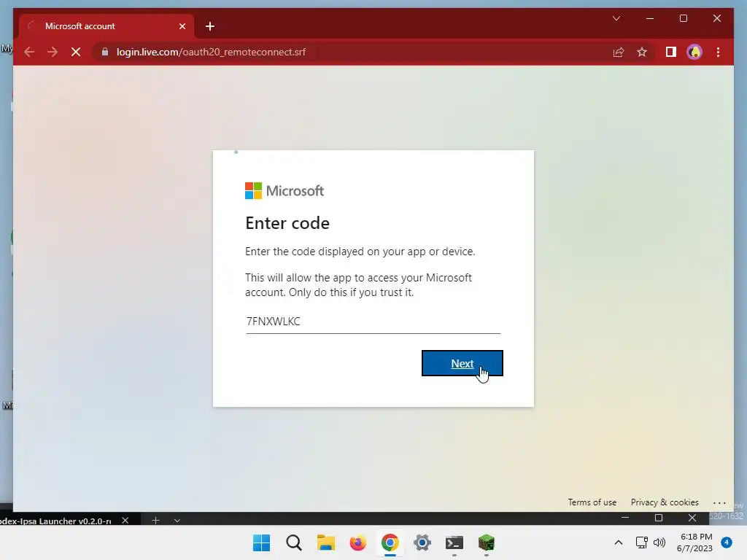Open Settings gear in taskbar
The image size is (747, 560).
click(x=422, y=542)
